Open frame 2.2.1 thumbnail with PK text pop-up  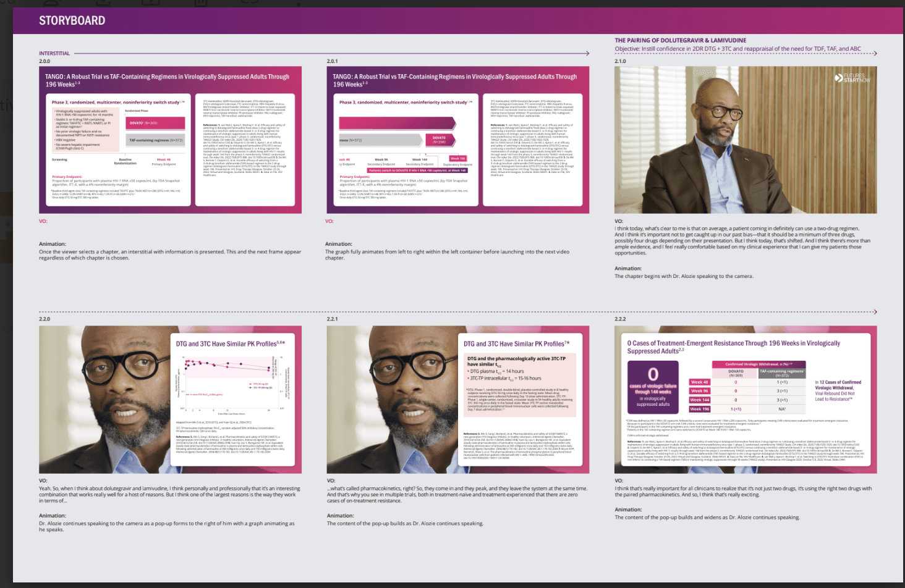(457, 400)
